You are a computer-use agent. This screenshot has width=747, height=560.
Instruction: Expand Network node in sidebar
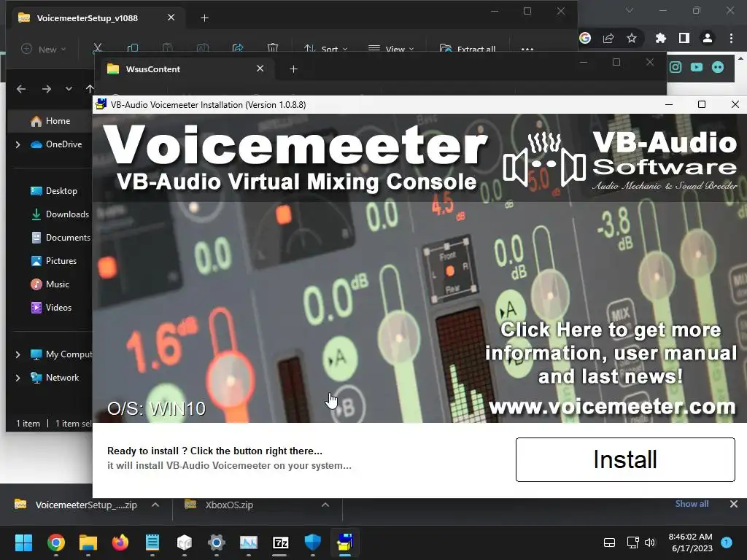tap(18, 378)
